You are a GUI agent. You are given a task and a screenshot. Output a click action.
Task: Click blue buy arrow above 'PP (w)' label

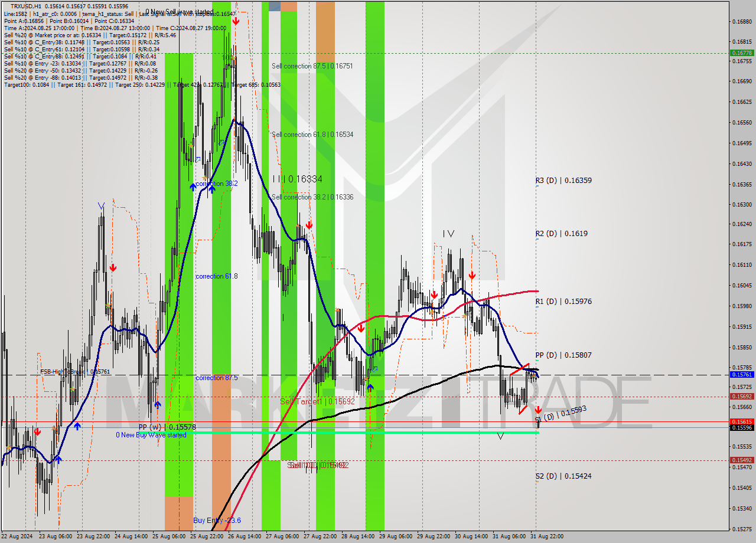click(157, 405)
